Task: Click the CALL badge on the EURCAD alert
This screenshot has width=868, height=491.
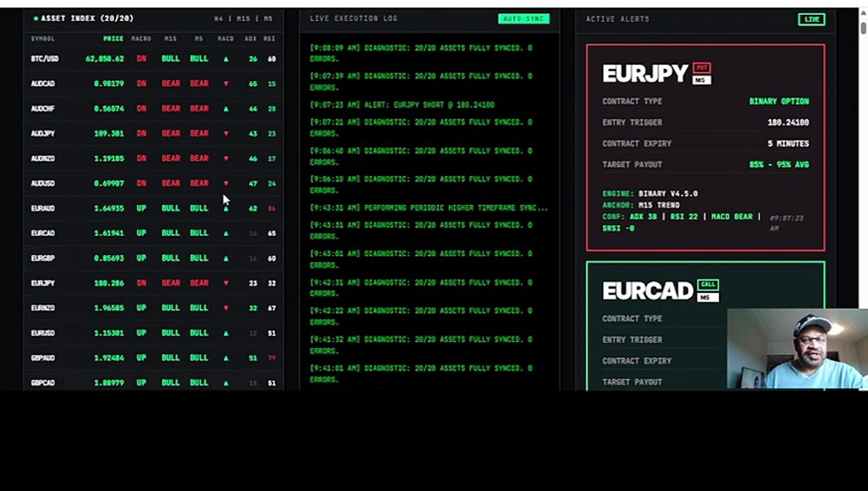Action: click(708, 284)
